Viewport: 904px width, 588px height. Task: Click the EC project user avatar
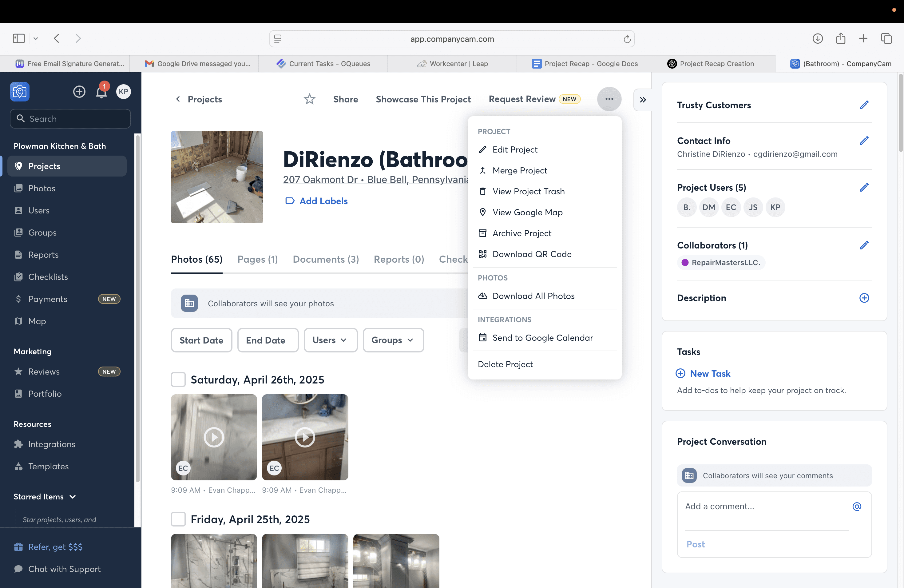pyautogui.click(x=731, y=207)
